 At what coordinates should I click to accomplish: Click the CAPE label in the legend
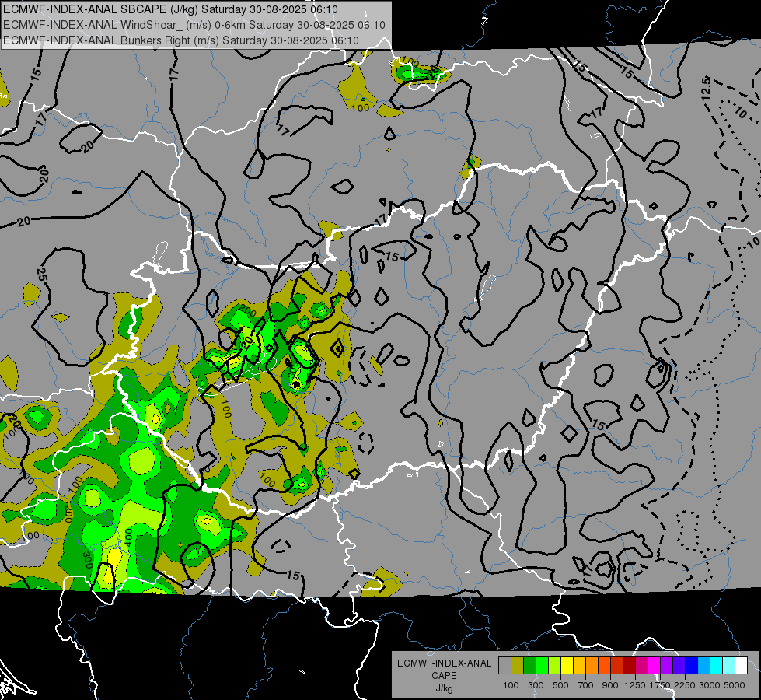[444, 676]
